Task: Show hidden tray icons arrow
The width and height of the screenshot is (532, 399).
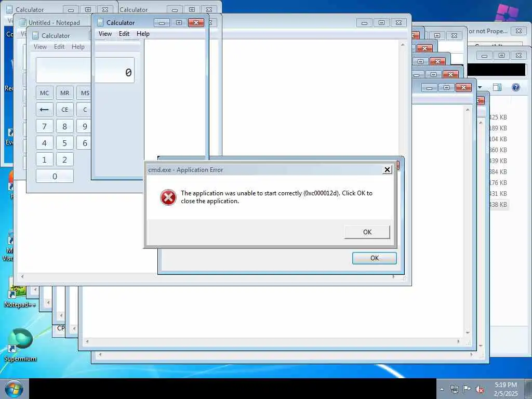Action: pos(442,389)
